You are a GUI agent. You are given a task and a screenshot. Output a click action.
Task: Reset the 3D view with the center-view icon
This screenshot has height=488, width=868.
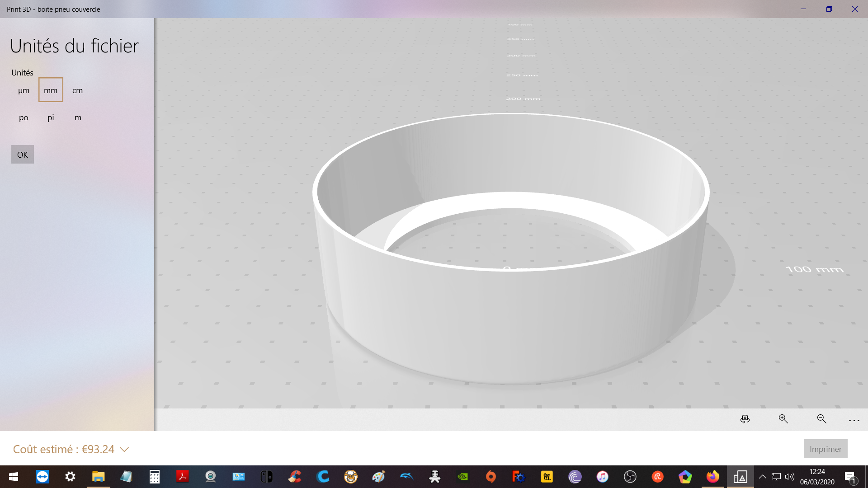745,419
